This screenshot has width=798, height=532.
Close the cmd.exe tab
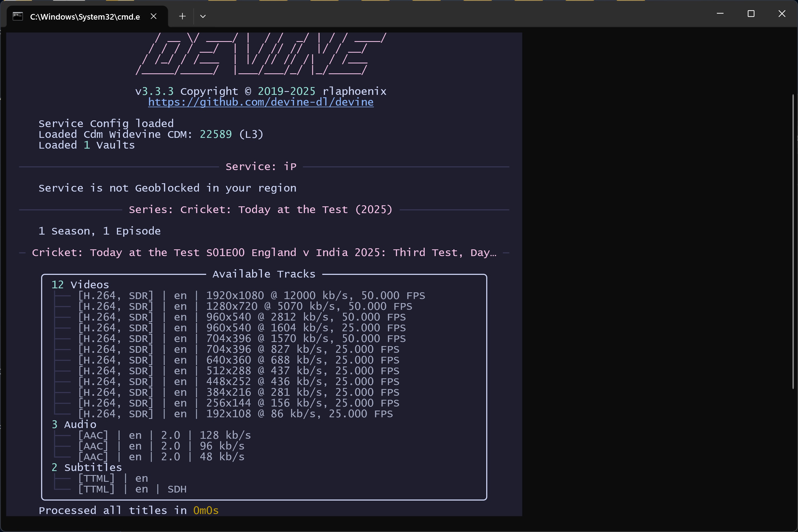tap(153, 16)
